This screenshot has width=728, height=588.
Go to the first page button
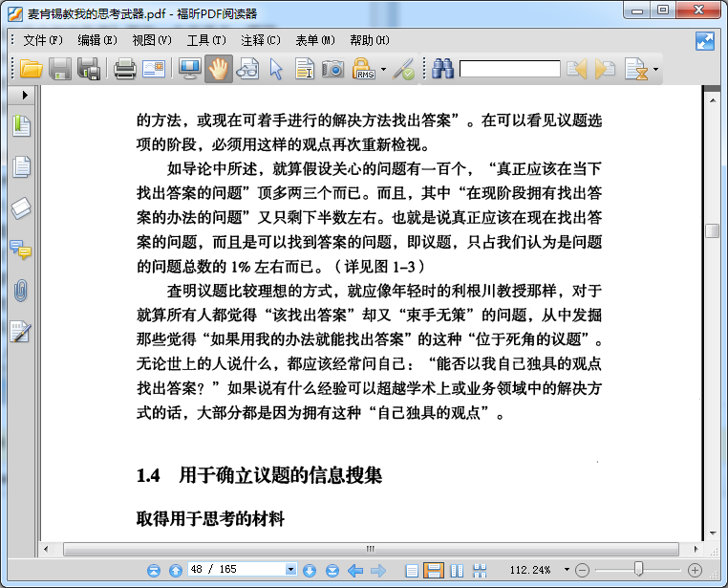[154, 571]
